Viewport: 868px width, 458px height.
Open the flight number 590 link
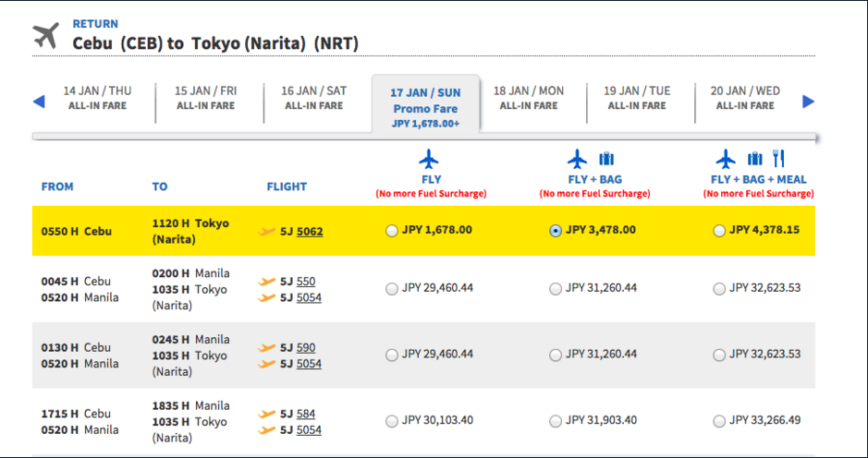[x=306, y=347]
